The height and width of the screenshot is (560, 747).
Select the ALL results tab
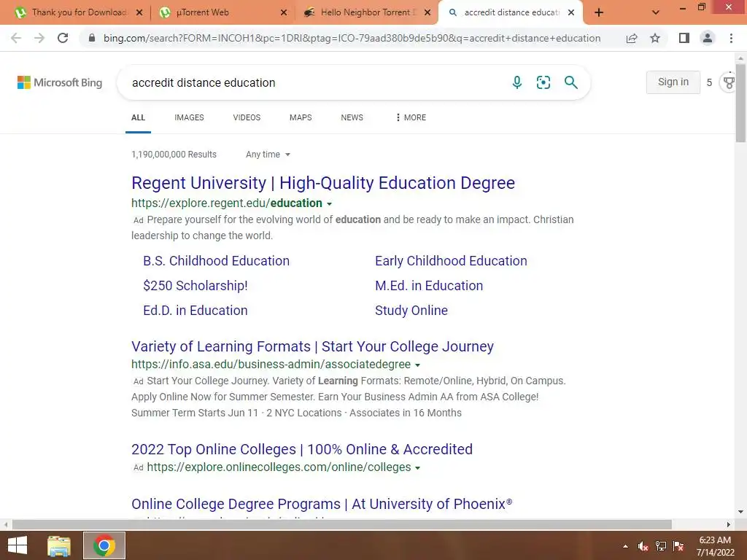(138, 117)
